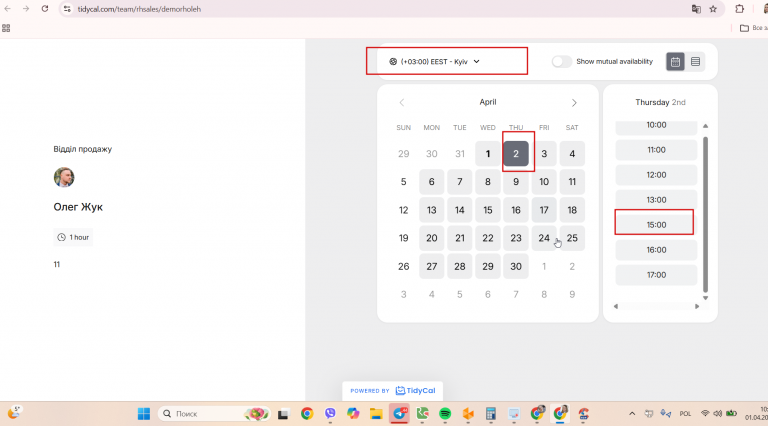Open the apps grid in bookmarks bar
768x426 pixels.
[x=6, y=28]
